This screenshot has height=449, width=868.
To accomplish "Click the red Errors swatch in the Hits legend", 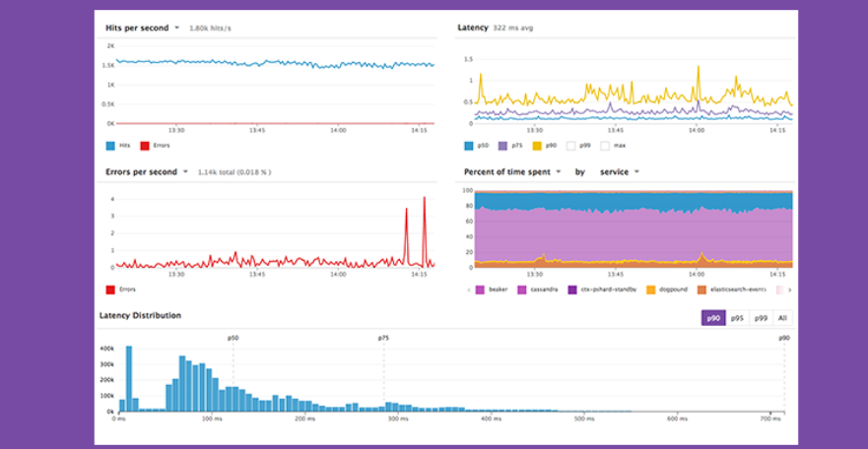I will tap(145, 145).
